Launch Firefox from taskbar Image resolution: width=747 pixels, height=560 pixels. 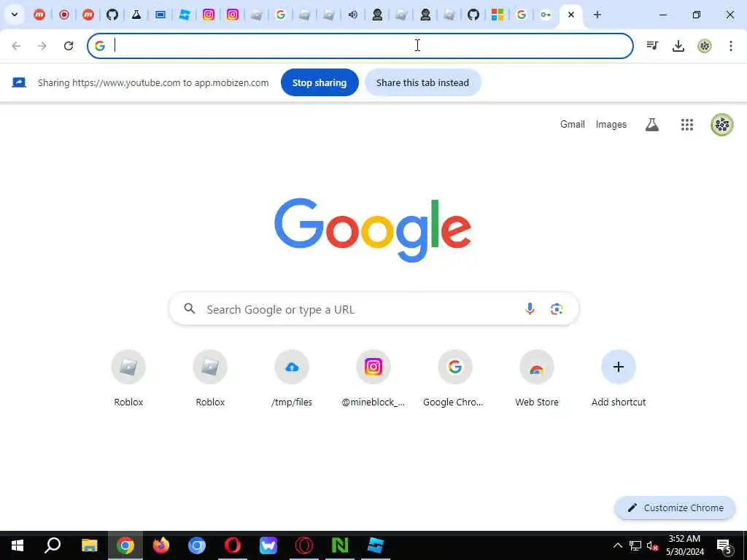click(161, 545)
